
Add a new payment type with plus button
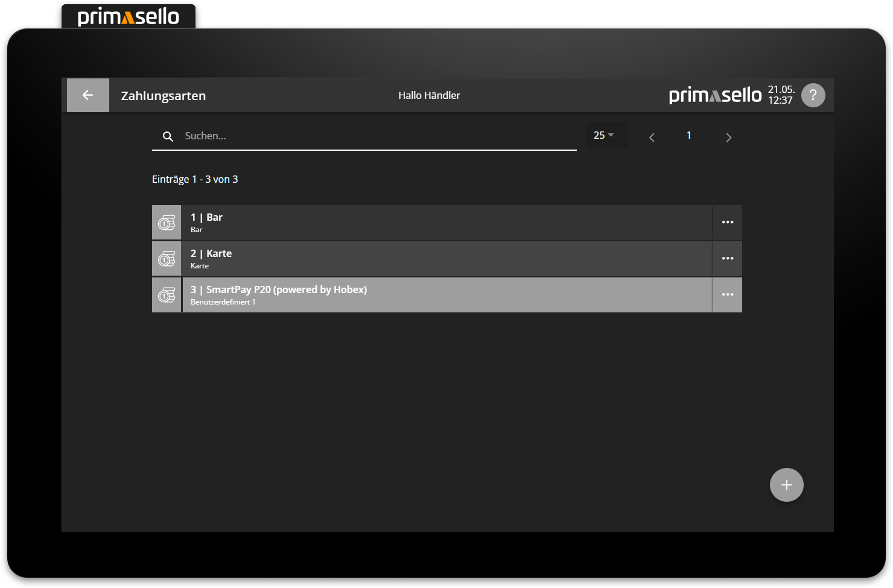click(786, 485)
